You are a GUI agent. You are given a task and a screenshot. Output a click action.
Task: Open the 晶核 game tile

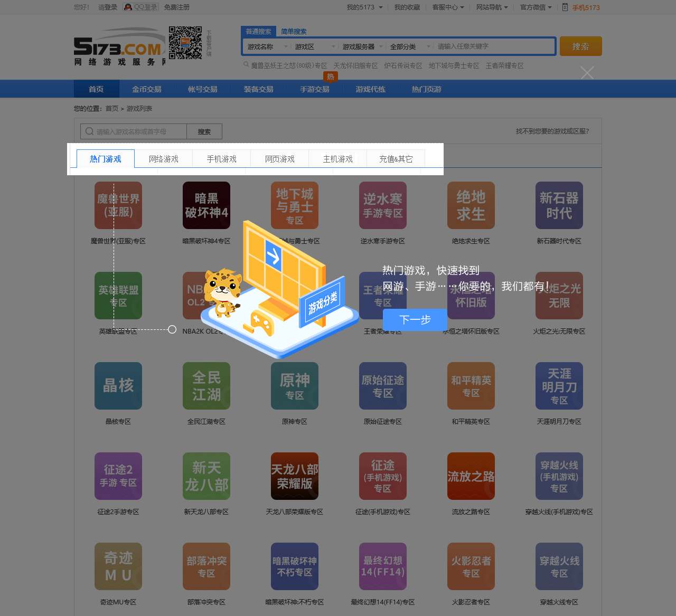(x=118, y=386)
